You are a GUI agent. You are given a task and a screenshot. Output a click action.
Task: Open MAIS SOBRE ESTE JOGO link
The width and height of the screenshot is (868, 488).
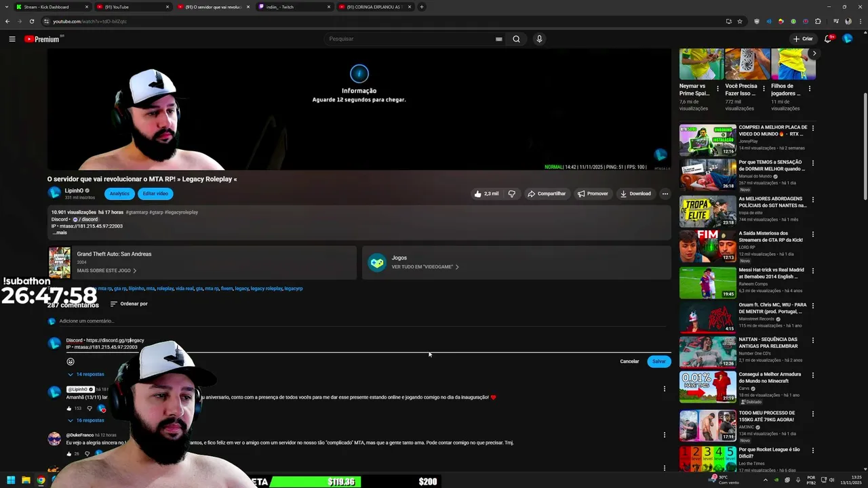click(106, 270)
